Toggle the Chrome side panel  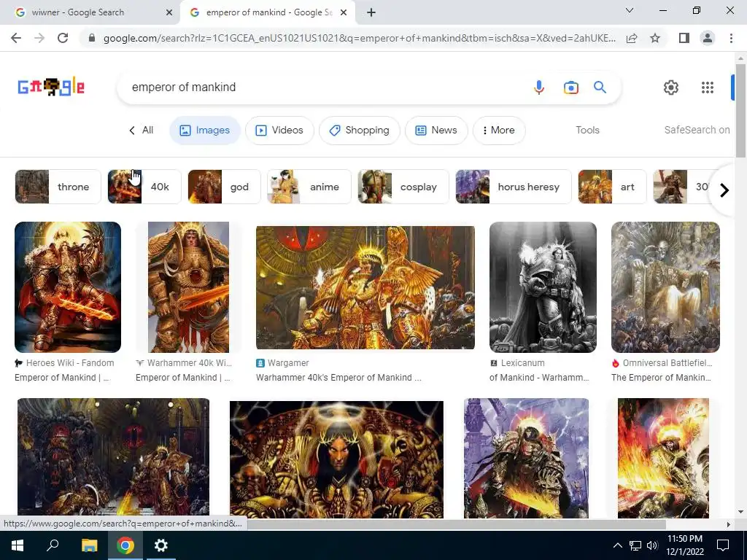pos(684,38)
